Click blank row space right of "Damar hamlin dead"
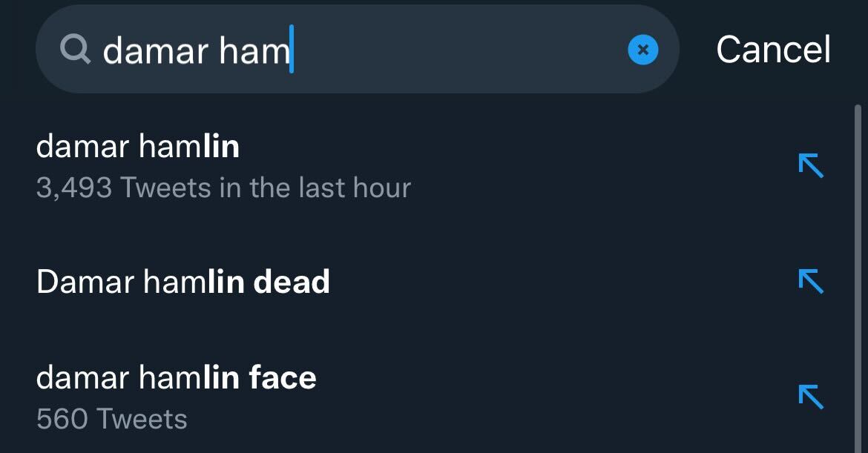 coord(556,282)
